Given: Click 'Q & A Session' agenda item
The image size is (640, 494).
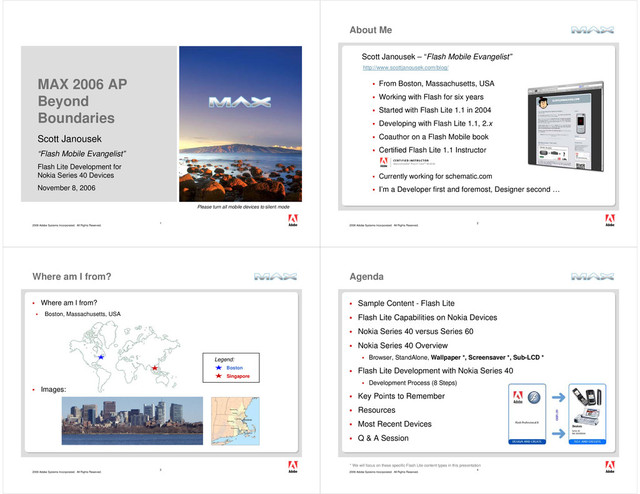Looking at the screenshot, I should (x=383, y=438).
